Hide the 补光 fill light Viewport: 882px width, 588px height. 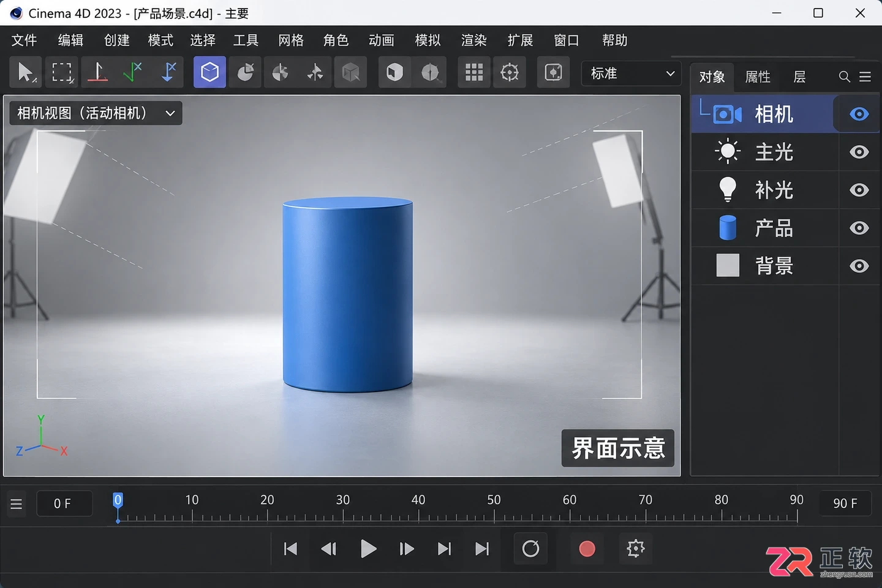click(859, 190)
